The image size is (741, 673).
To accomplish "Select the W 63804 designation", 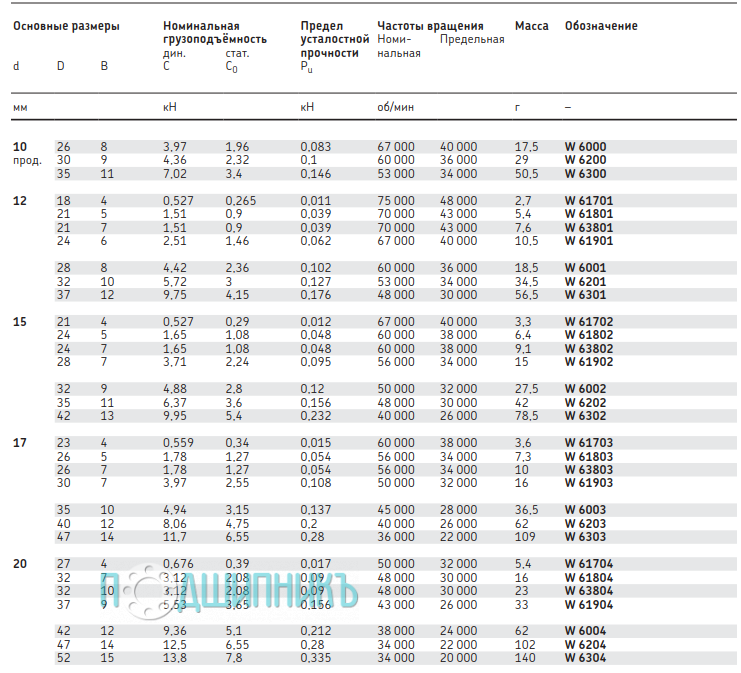I will [x=589, y=591].
